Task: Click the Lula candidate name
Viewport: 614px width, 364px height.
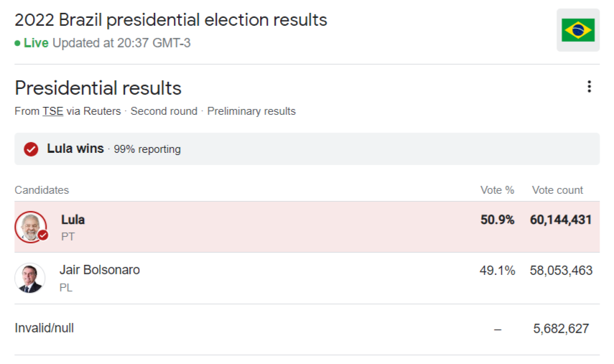Action: click(x=73, y=220)
